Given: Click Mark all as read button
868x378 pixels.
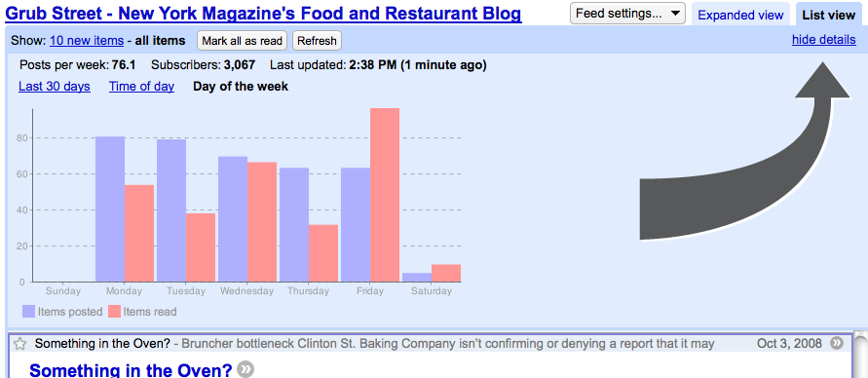Looking at the screenshot, I should pyautogui.click(x=242, y=41).
